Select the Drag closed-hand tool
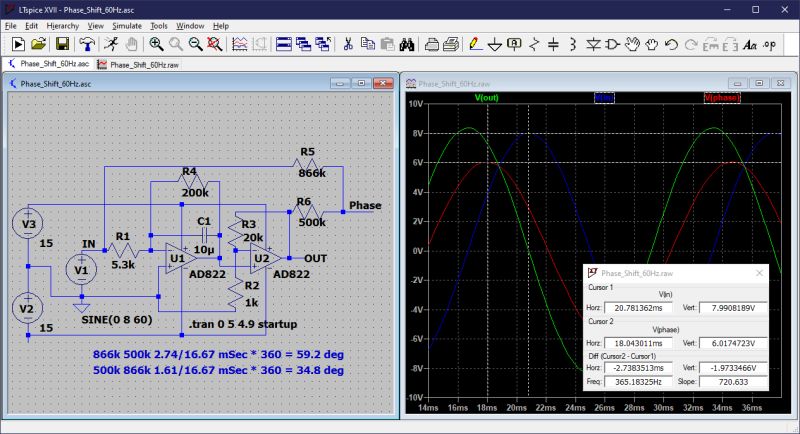800x434 pixels. pyautogui.click(x=652, y=44)
